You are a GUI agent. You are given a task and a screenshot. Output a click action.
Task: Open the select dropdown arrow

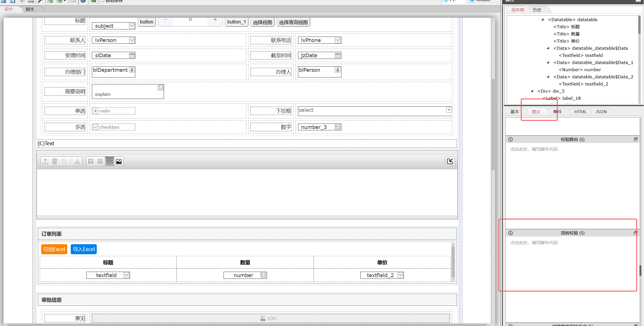tap(449, 110)
